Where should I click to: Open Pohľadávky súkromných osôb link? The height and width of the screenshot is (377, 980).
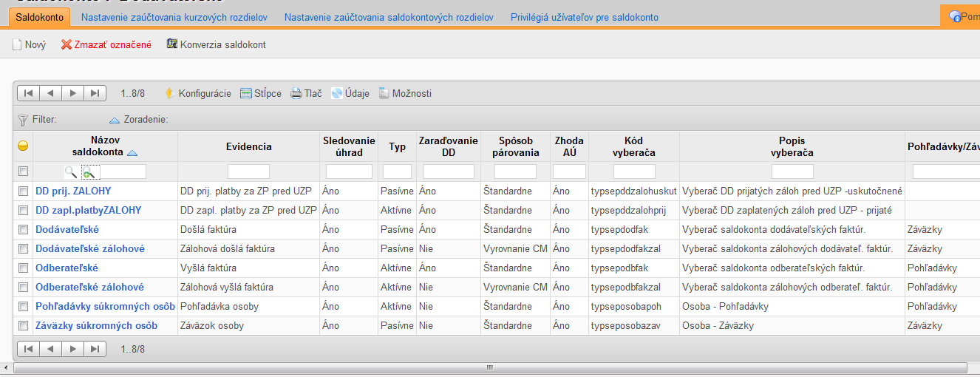pyautogui.click(x=106, y=306)
